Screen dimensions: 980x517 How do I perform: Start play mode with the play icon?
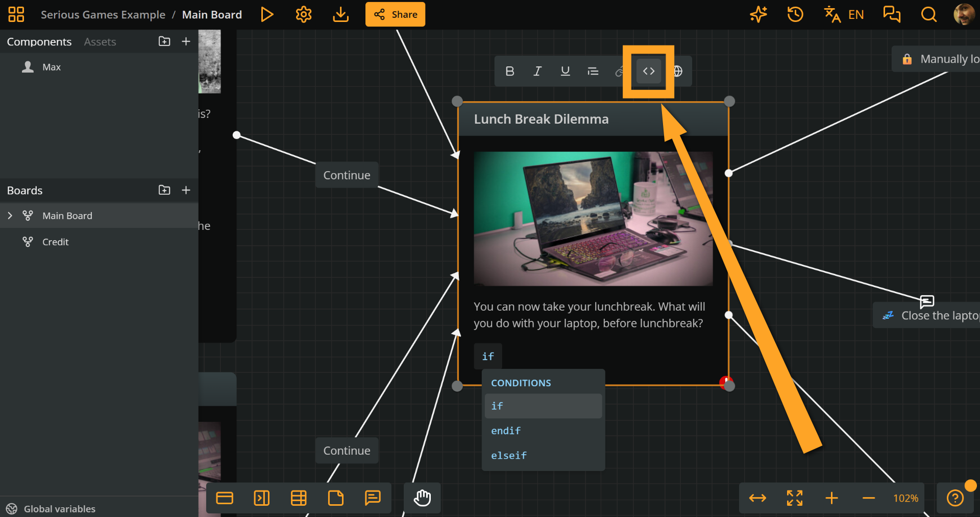[266, 14]
